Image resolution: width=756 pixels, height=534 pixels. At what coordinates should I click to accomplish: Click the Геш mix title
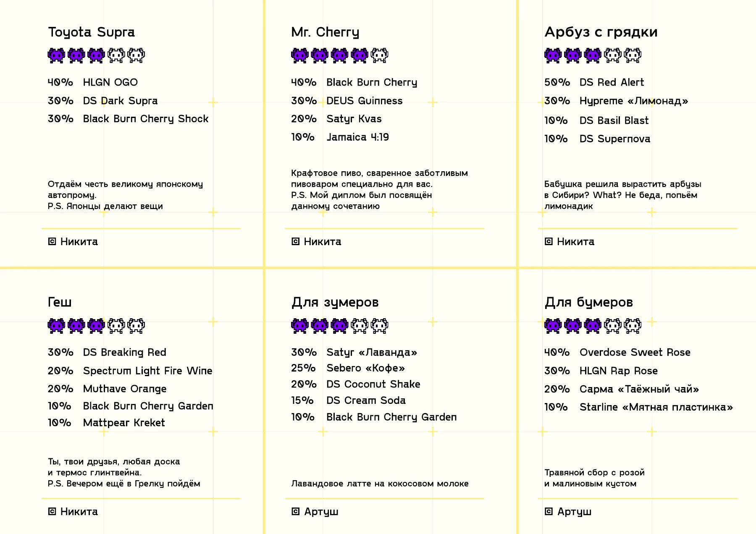tap(60, 302)
